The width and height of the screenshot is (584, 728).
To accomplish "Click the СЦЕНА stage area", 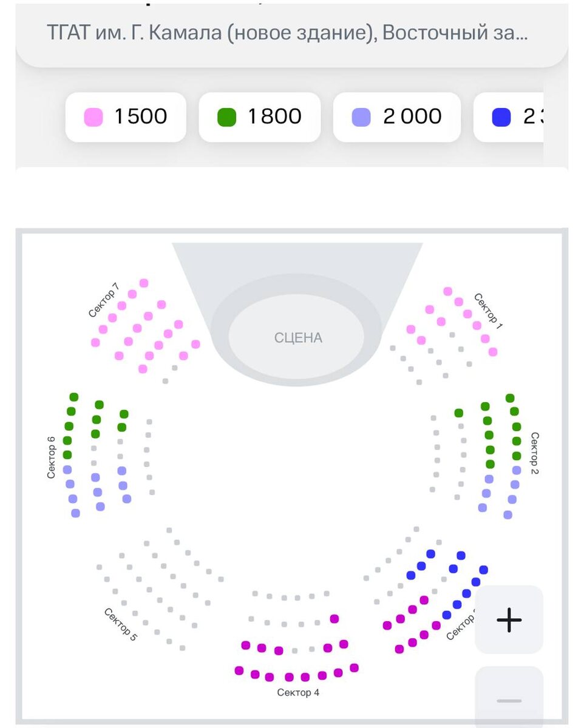I will point(297,337).
